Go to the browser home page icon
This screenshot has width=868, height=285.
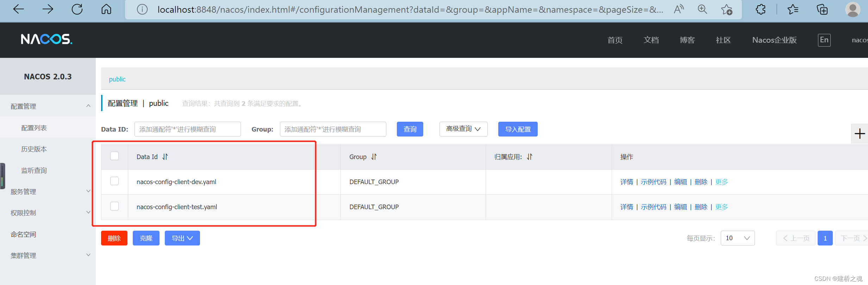coord(106,9)
